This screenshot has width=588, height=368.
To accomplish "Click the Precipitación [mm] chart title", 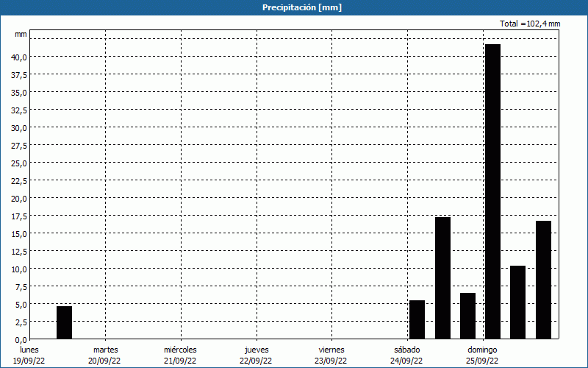I will point(302,7).
